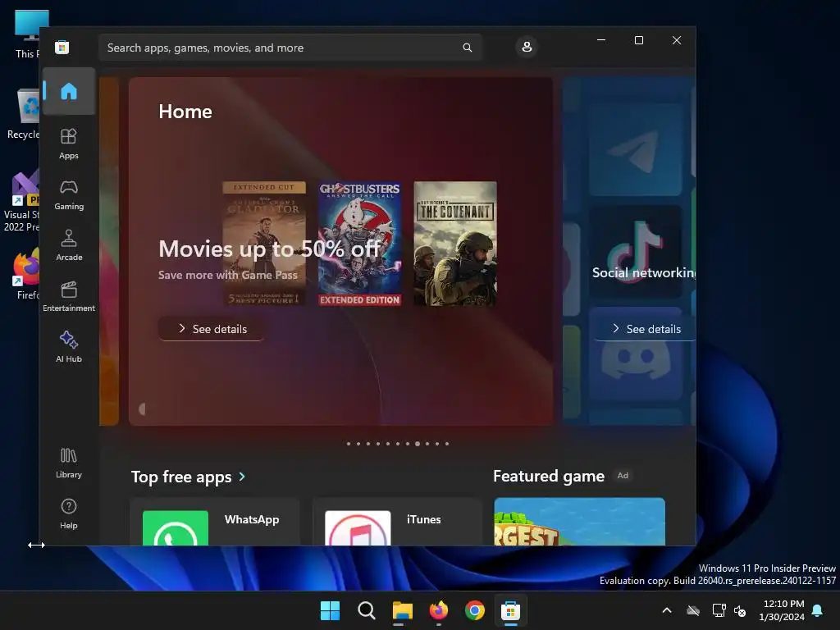Open the Ghostbusters Extended Edition poster
The height and width of the screenshot is (630, 840).
pos(359,244)
